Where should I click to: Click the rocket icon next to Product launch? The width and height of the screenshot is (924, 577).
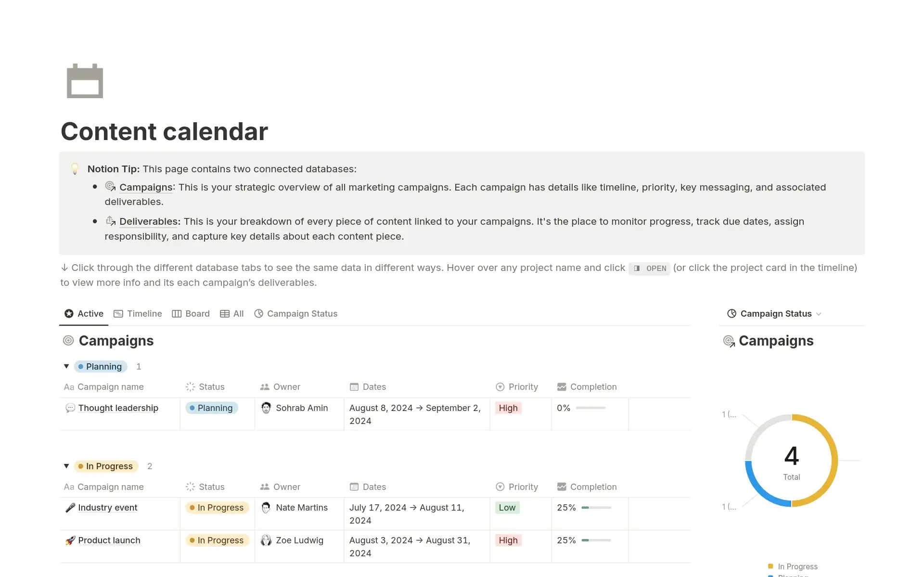(x=70, y=540)
